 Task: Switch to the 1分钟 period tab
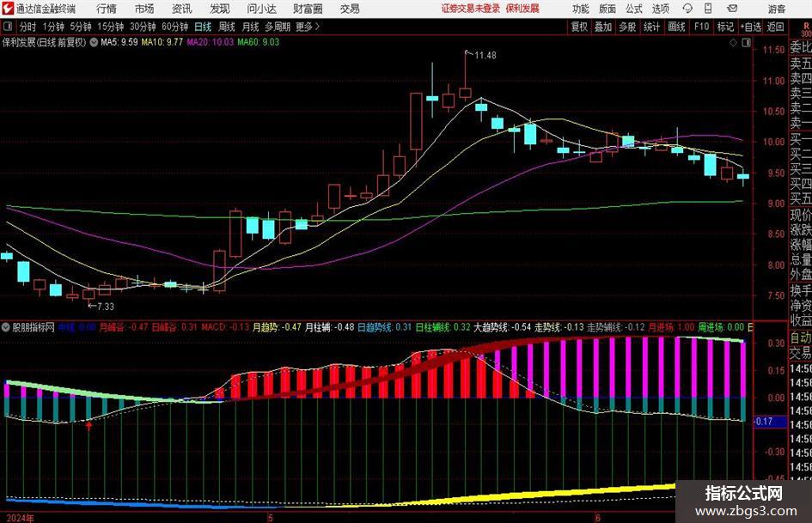click(53, 27)
